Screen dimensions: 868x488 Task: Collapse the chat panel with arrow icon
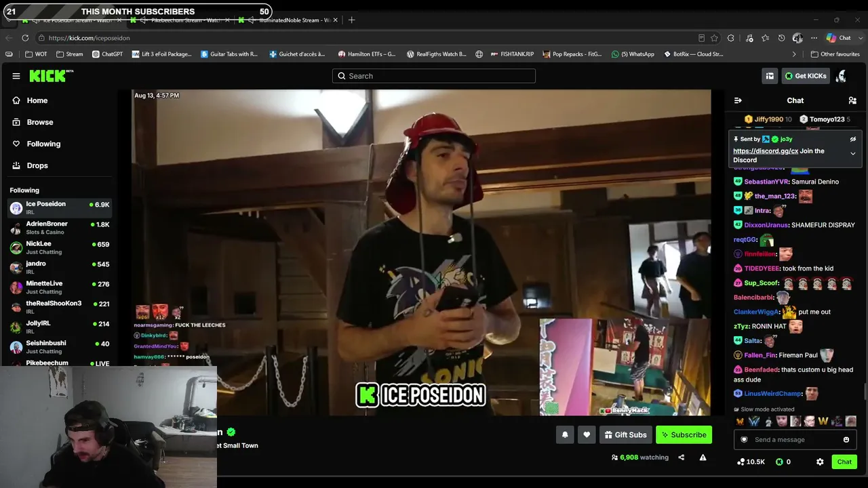coord(738,100)
